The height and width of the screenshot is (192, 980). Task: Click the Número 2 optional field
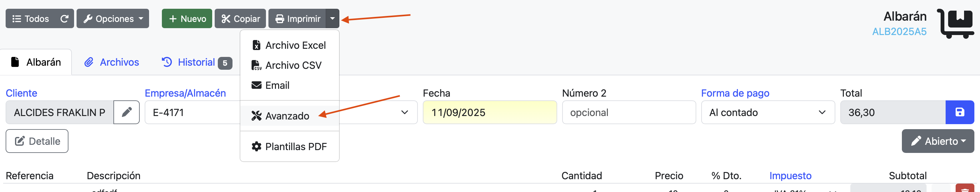[628, 112]
